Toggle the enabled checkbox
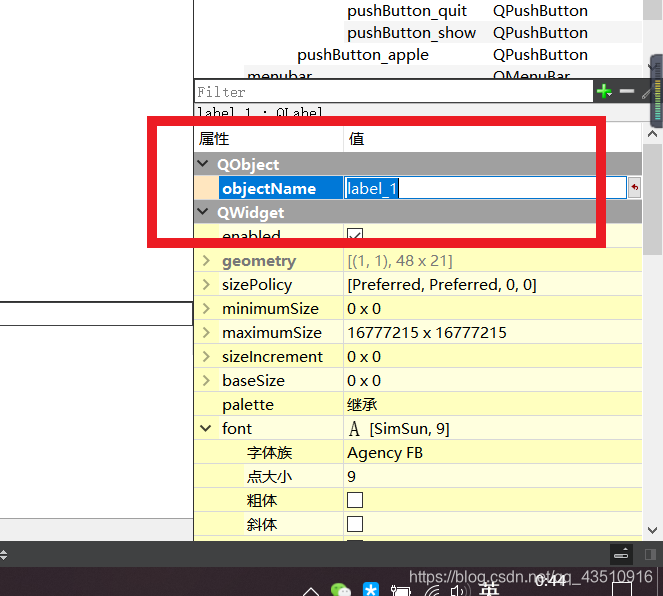The height and width of the screenshot is (596, 663). pyautogui.click(x=355, y=235)
